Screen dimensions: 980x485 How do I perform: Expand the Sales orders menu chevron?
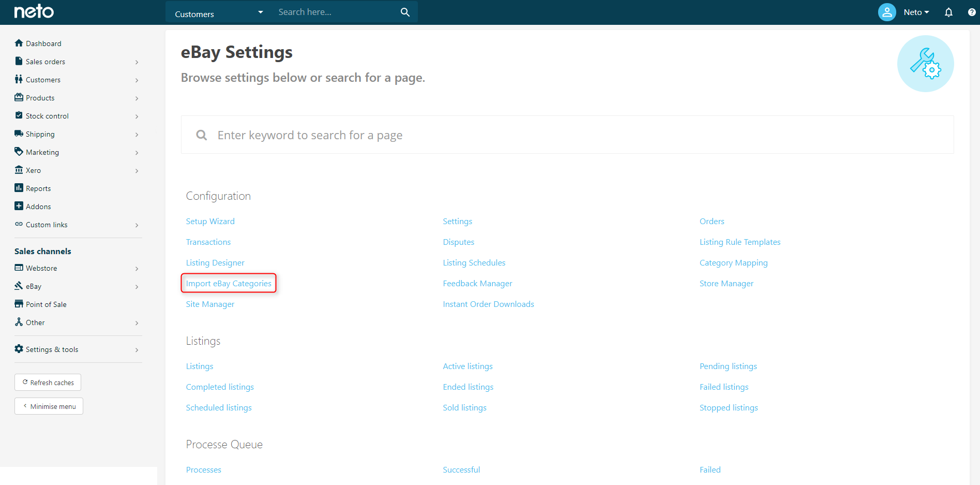pos(137,62)
